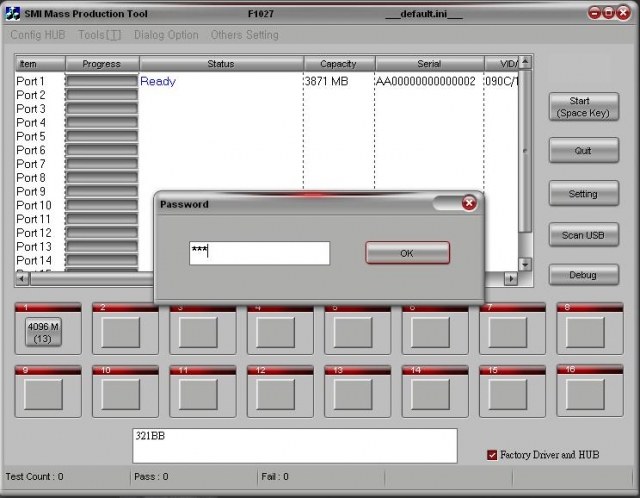Select empty port slot 14
Image resolution: width=640 pixels, height=498 pixels.
tap(431, 394)
